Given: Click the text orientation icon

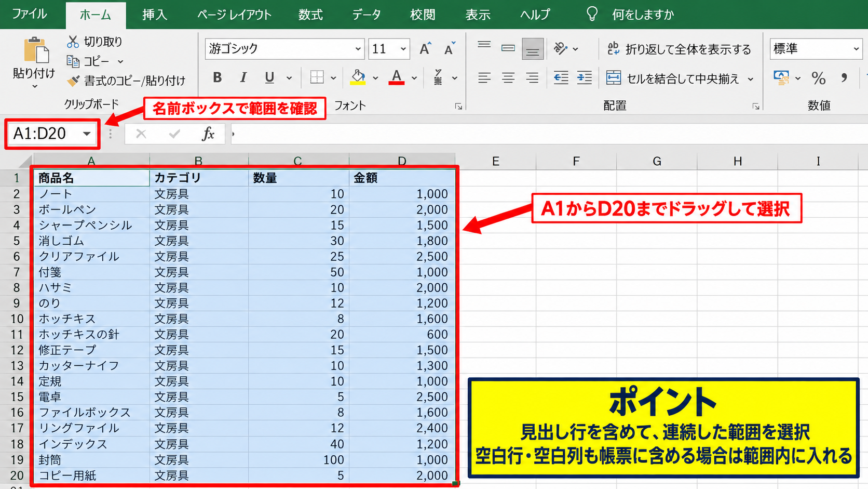Looking at the screenshot, I should click(560, 49).
